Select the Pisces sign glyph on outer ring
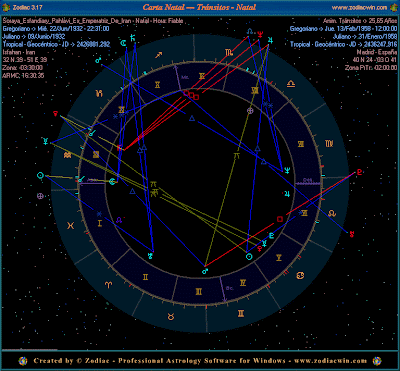The width and height of the screenshot is (400, 371). click(70, 226)
